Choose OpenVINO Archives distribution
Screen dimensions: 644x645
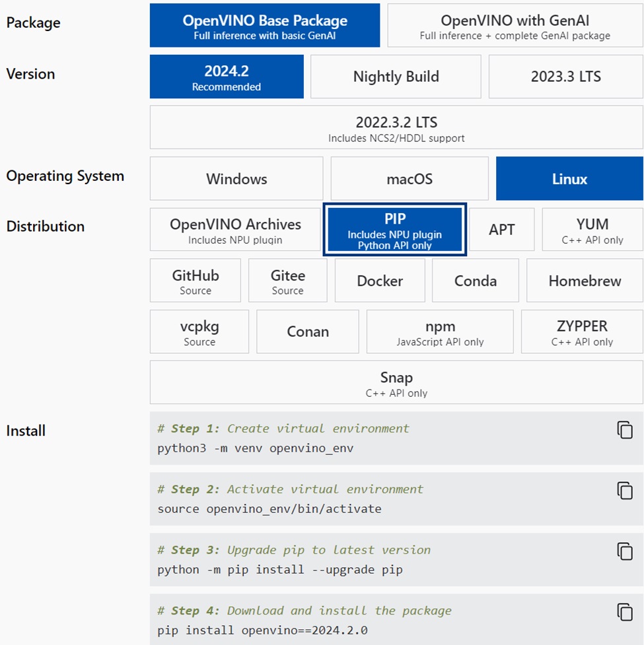235,230
